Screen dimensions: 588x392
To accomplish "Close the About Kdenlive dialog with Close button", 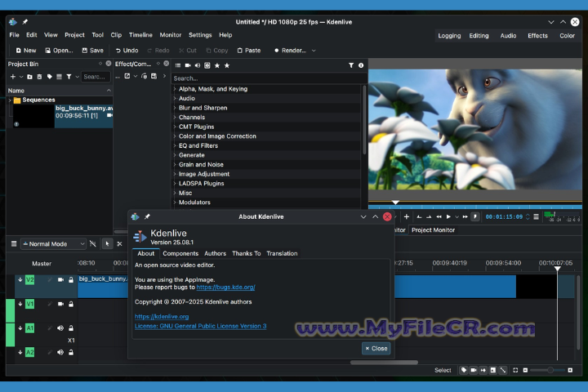I will pyautogui.click(x=376, y=349).
